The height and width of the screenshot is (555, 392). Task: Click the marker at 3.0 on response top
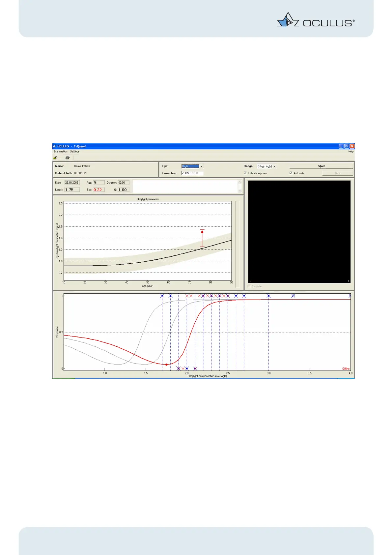[x=268, y=296]
